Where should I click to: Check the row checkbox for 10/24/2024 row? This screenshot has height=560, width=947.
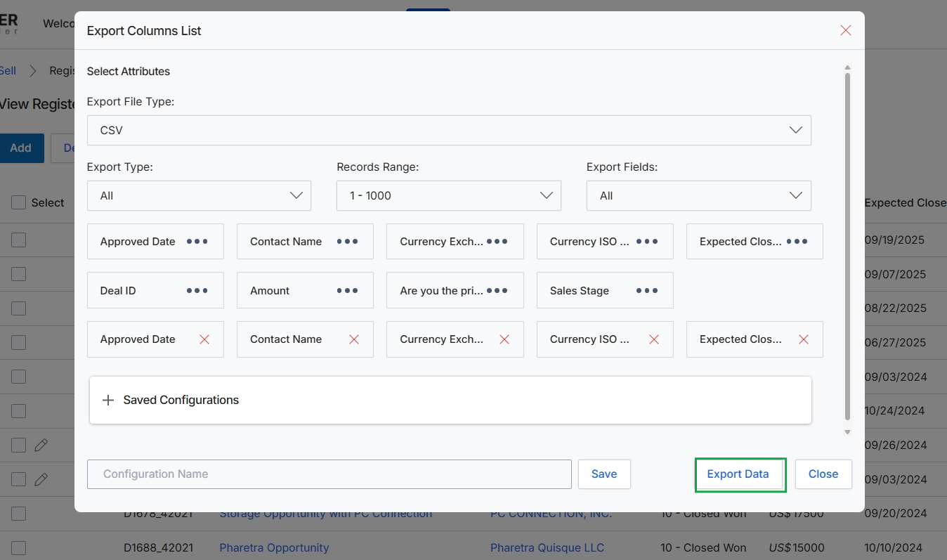point(18,411)
